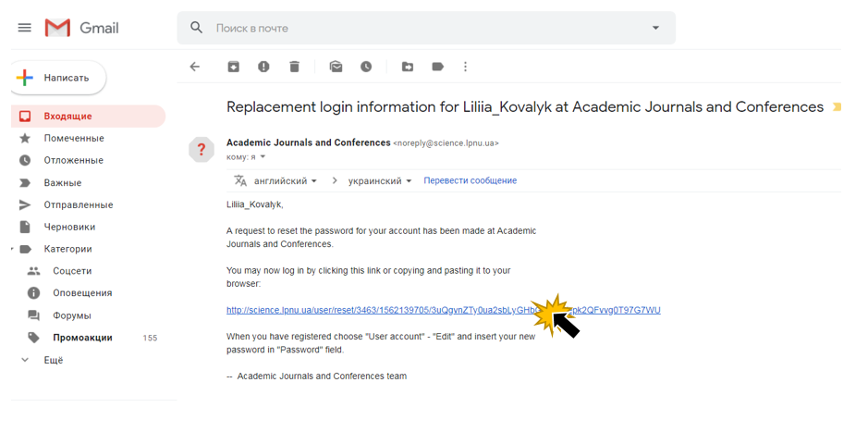Viewport: 868px width, 432px height.
Task: Archive this email using archive icon
Action: [x=234, y=67]
